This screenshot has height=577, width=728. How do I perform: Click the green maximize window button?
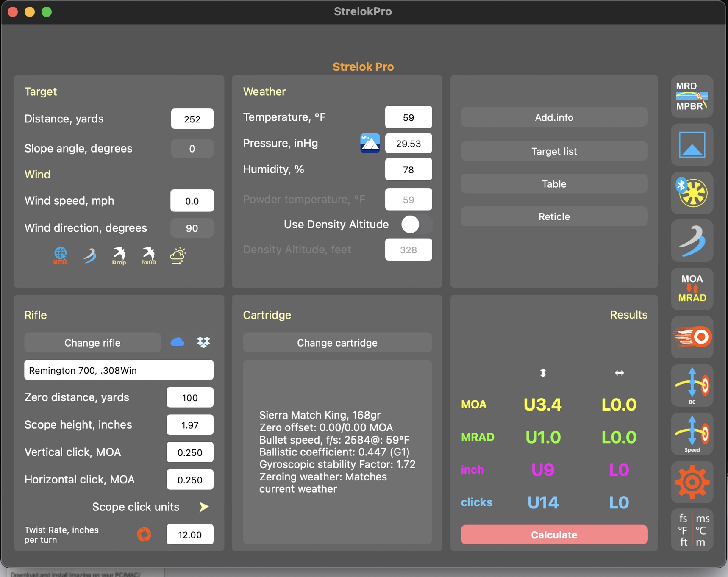[47, 12]
